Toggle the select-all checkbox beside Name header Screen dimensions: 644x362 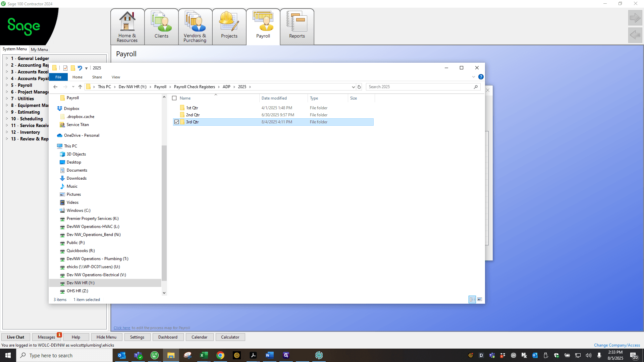coord(174,98)
